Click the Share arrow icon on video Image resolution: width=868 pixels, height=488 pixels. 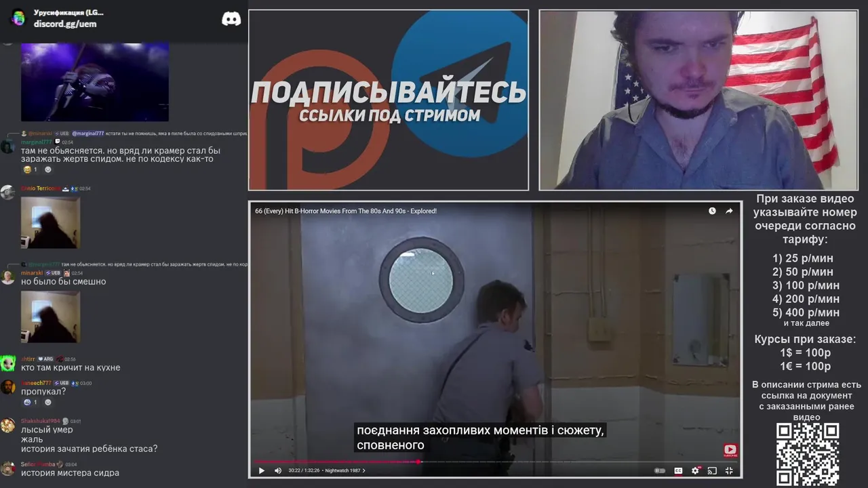[729, 211]
